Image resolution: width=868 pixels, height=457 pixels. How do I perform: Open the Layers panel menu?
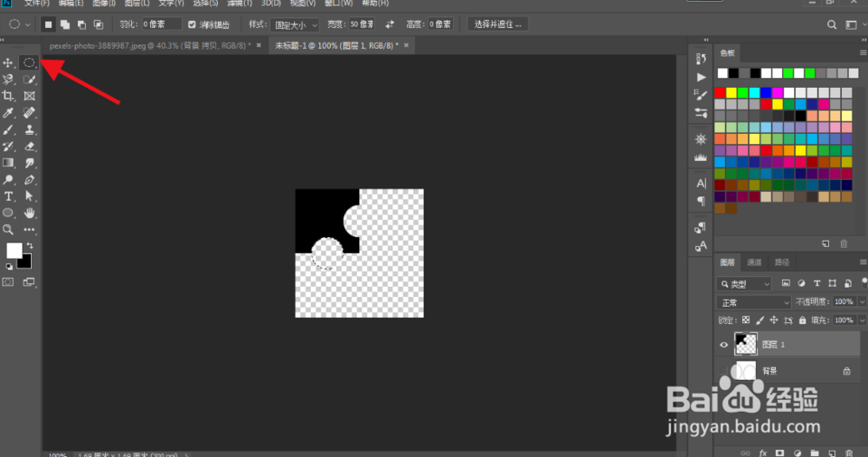click(x=863, y=262)
